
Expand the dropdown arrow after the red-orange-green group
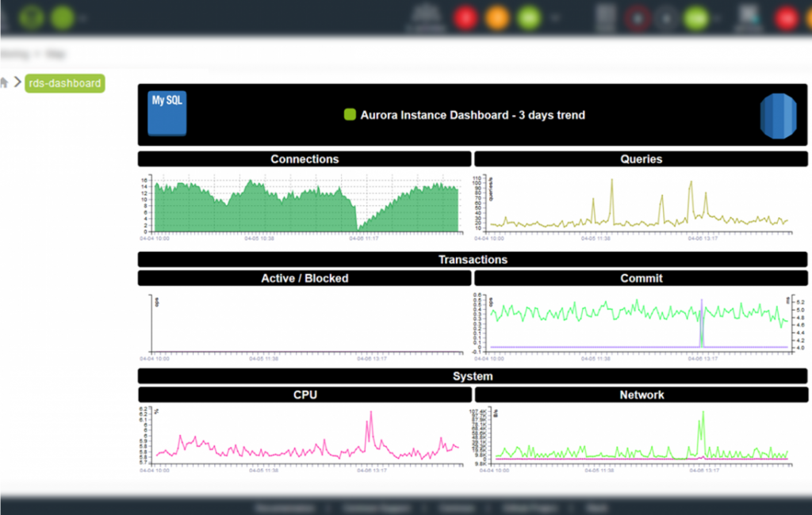(x=555, y=18)
